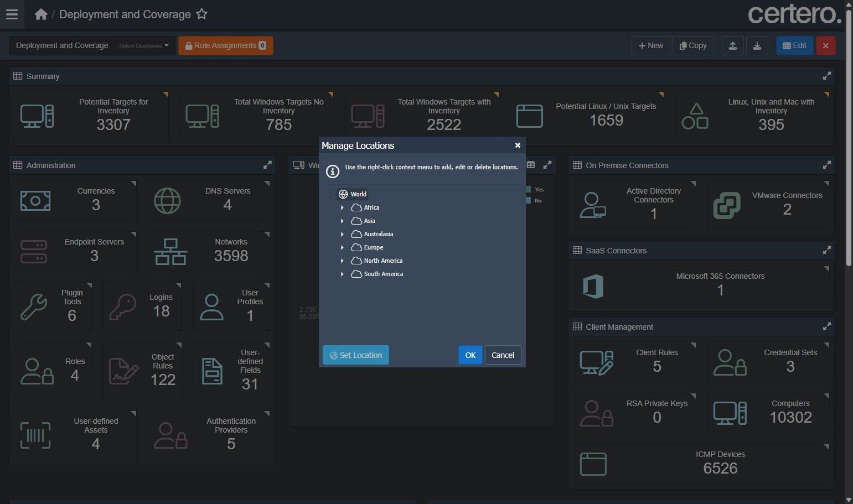Expand the South America location node
This screenshot has height=504, width=853.
click(342, 274)
